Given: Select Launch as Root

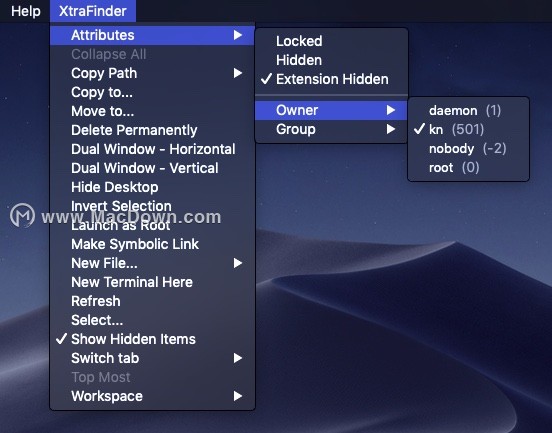Looking at the screenshot, I should coord(152,225).
